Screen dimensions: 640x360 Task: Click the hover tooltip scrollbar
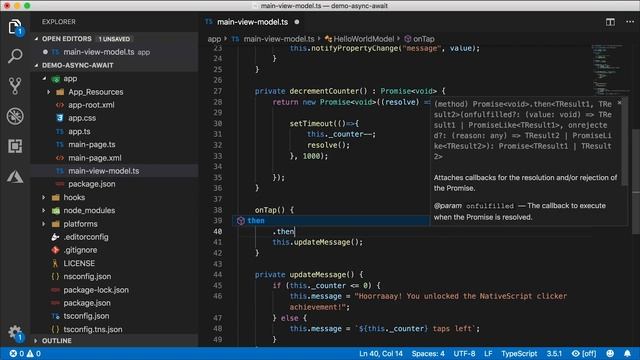[x=624, y=143]
